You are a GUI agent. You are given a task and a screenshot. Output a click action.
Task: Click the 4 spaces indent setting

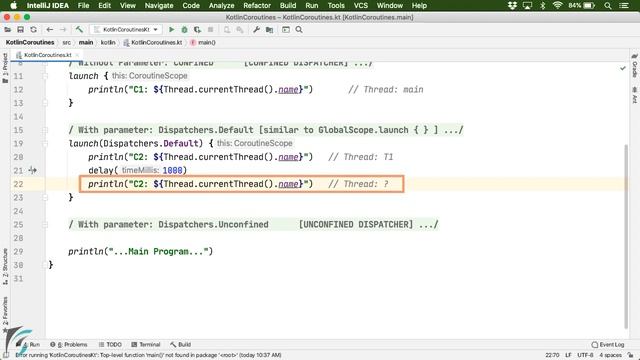point(610,355)
